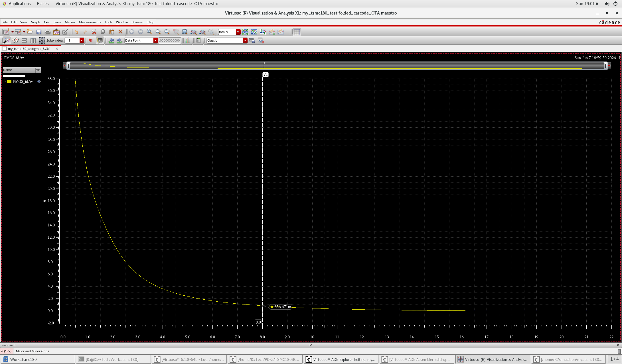Click the clipboard paste icon

[x=112, y=32]
